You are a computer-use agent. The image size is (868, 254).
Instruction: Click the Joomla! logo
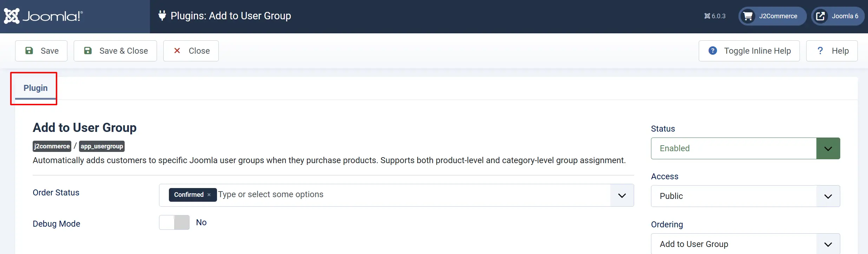click(43, 16)
